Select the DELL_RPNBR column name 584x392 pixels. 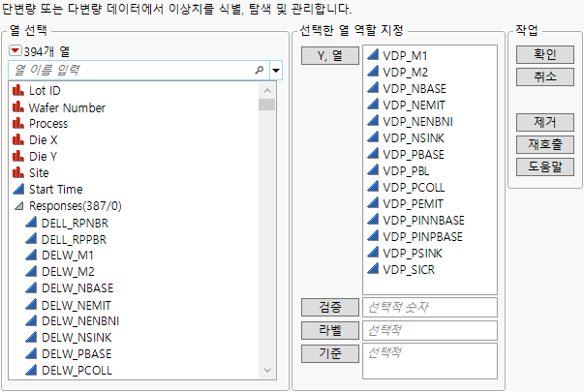(x=75, y=223)
